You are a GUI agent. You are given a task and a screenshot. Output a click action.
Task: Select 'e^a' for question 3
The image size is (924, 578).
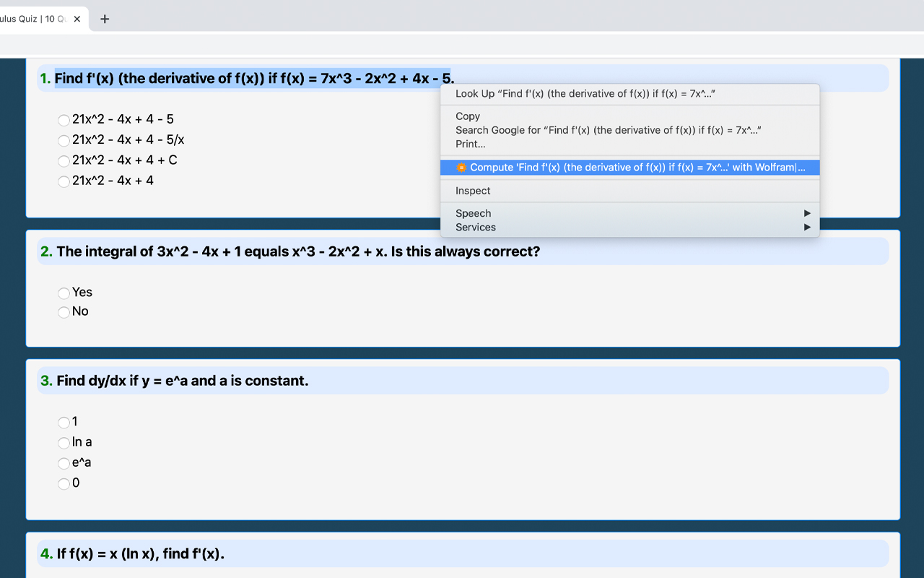pyautogui.click(x=64, y=463)
